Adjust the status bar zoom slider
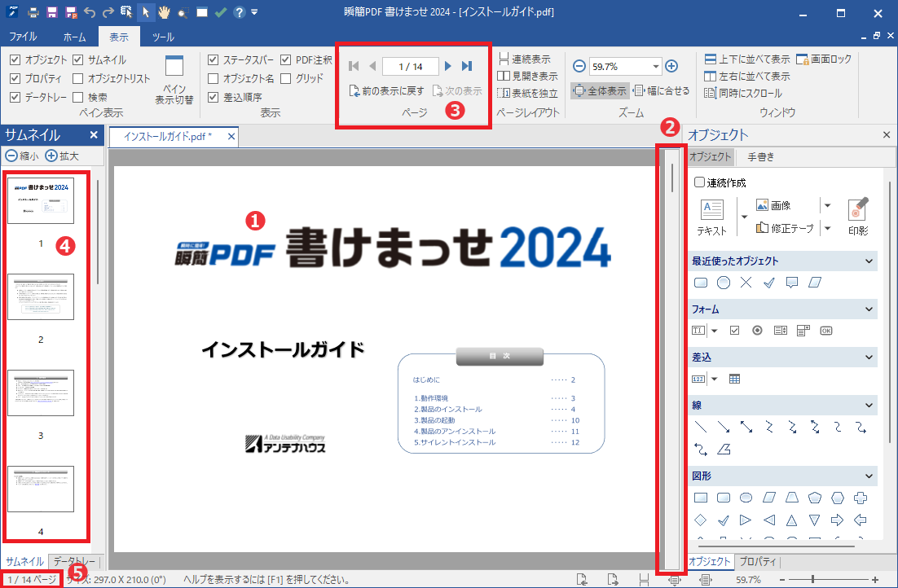 pyautogui.click(x=812, y=579)
